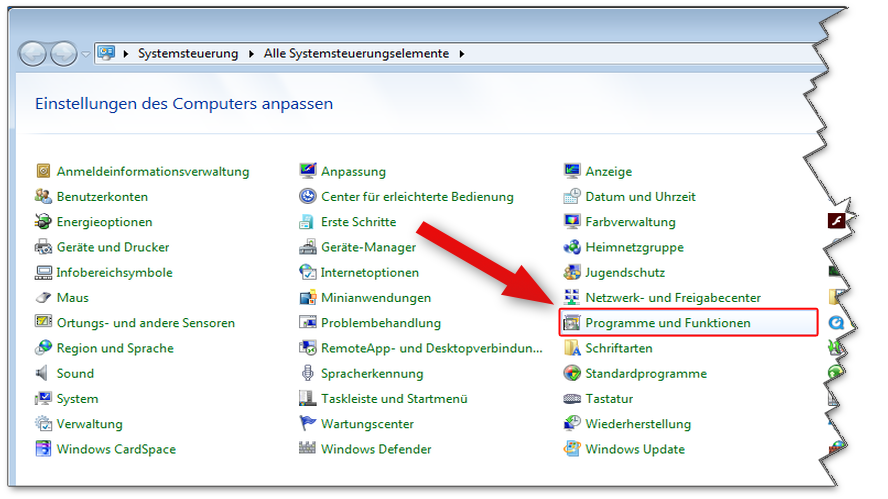The image size is (888, 499).
Task: Click Systemsteuerung in the breadcrumb
Action: [188, 53]
